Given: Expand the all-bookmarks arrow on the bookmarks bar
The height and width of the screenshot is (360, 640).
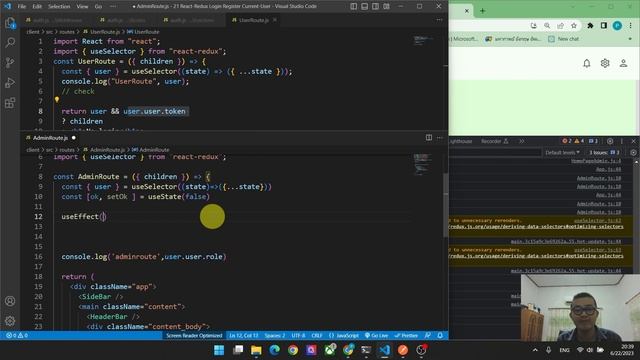Looking at the screenshot, I should 630,39.
